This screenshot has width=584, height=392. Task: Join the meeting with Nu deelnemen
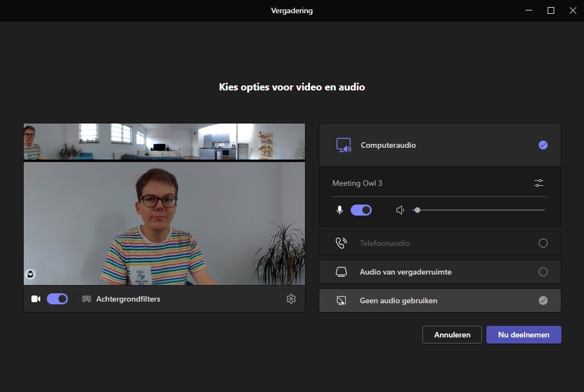point(523,334)
